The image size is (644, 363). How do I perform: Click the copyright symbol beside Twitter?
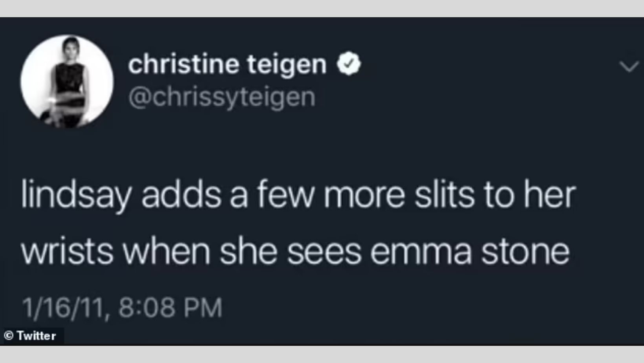click(9, 336)
